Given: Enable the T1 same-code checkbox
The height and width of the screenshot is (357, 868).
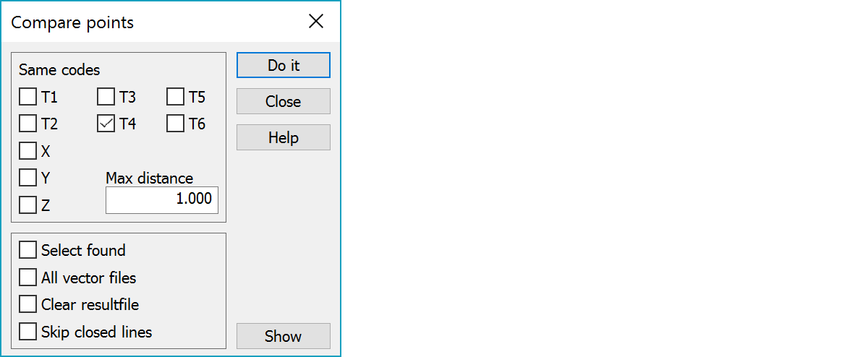Looking at the screenshot, I should (x=28, y=97).
